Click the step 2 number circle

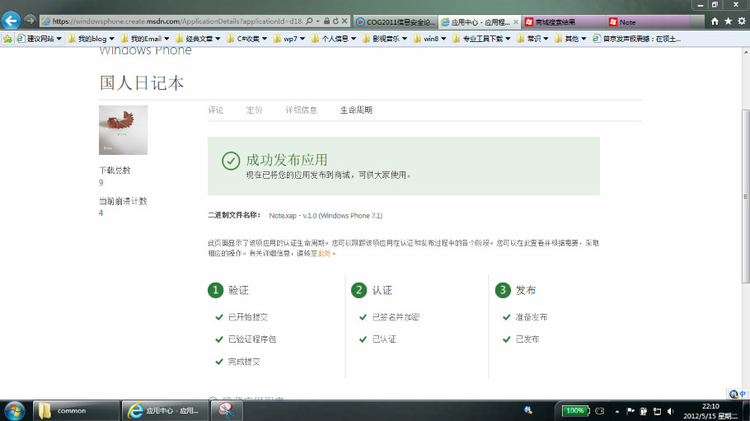(x=359, y=290)
